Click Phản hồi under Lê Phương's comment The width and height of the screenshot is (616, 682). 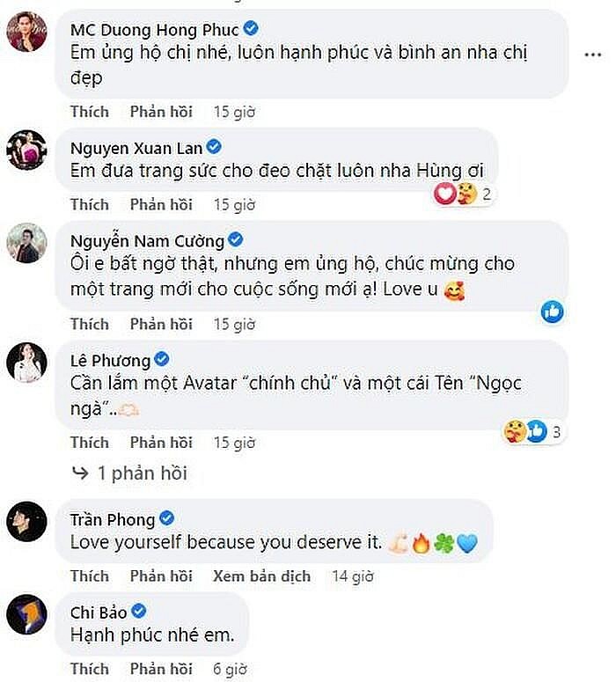point(161,442)
